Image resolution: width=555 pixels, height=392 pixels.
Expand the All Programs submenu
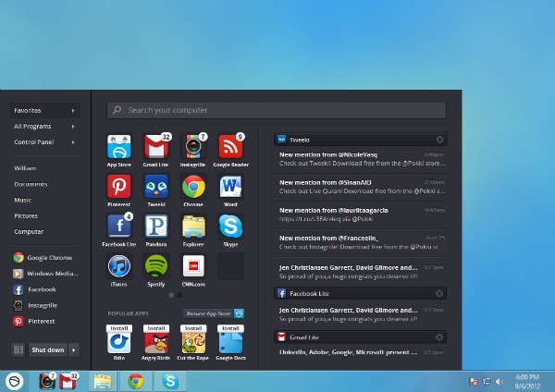[x=44, y=126]
